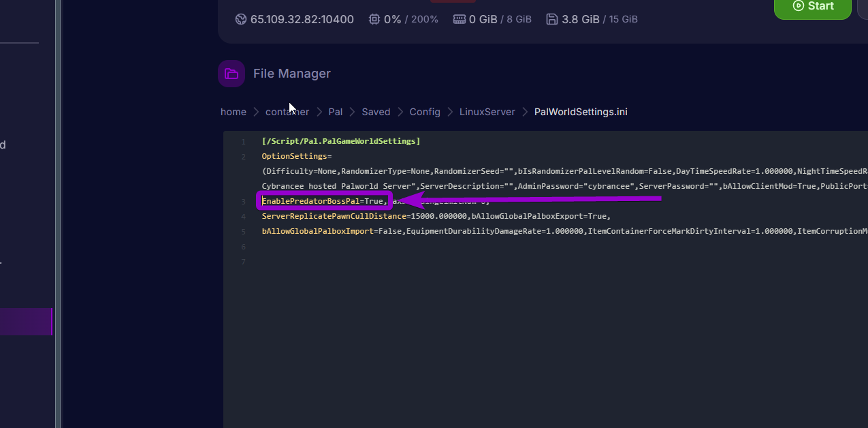868x428 pixels.
Task: Select the PalWorldSettings.ini breadcrumb
Action: [581, 112]
